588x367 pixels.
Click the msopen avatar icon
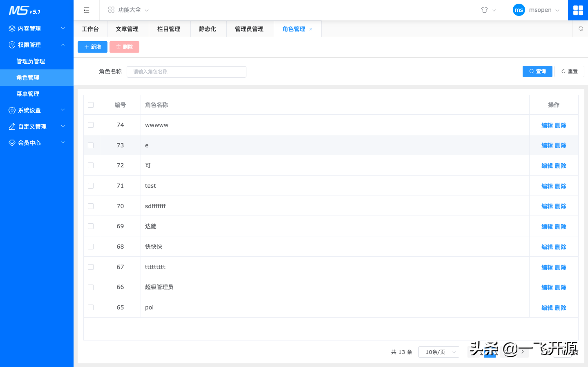(519, 10)
